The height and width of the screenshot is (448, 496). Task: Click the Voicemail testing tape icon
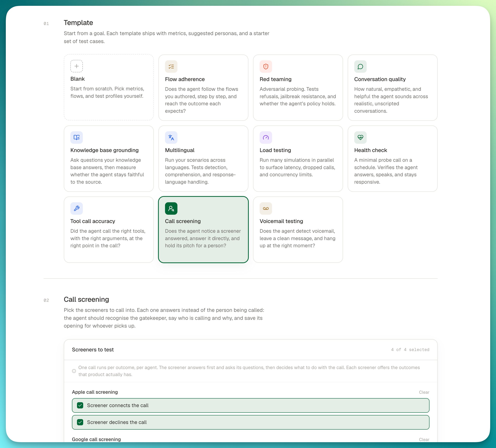[266, 208]
